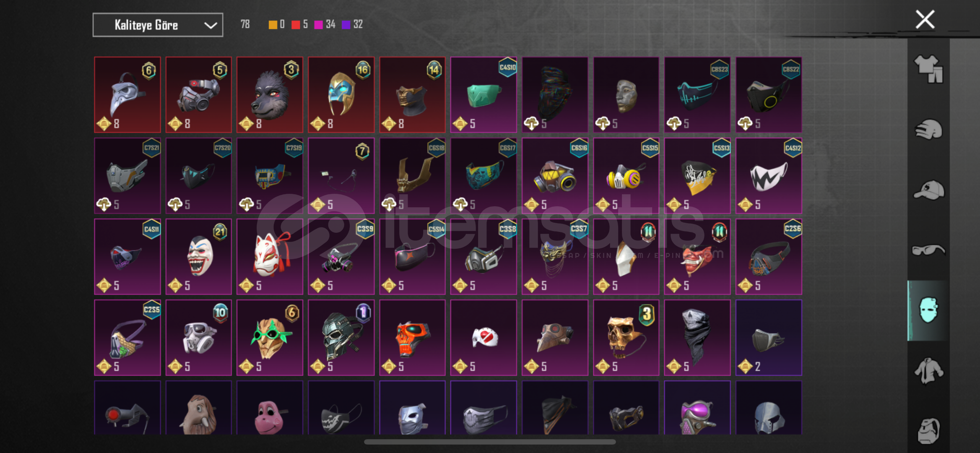
Task: Select the plague doctor mask item
Action: pyautogui.click(x=127, y=95)
